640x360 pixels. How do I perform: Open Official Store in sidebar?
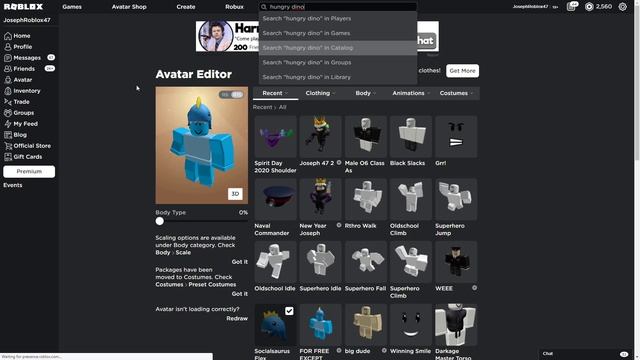(x=27, y=146)
